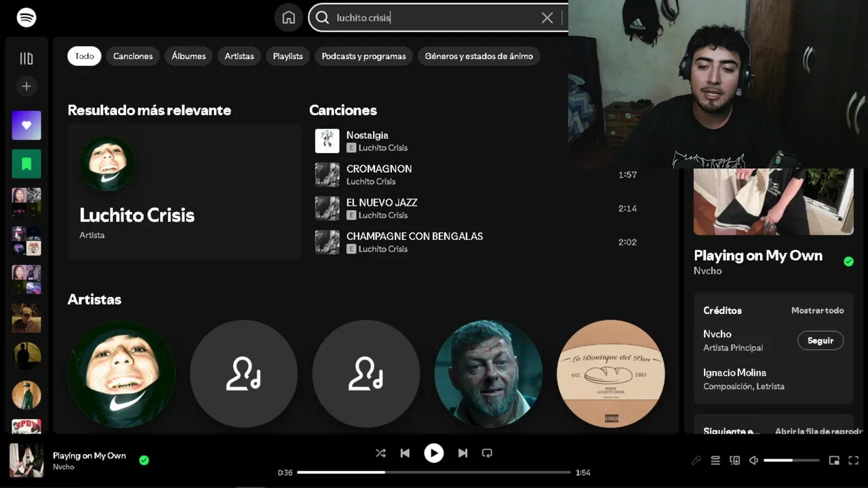Toggle saved checkmark in bottom player bar

pos(144,460)
